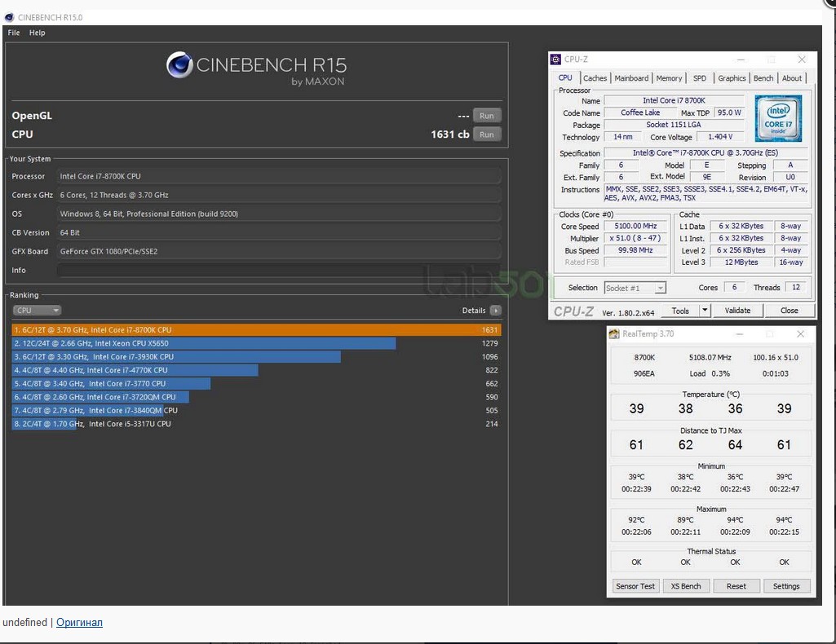Click the Cinebench logo sphere icon
The width and height of the screenshot is (836, 644).
tap(179, 65)
